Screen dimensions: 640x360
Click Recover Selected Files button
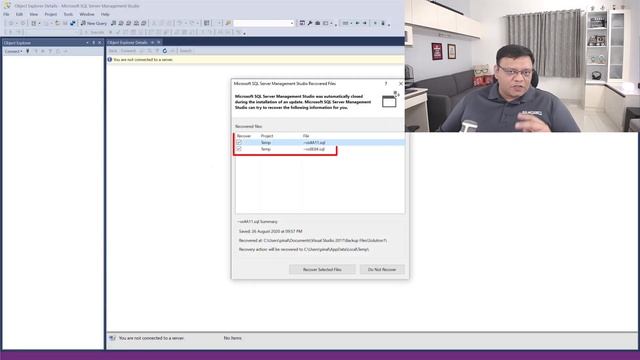point(322,269)
